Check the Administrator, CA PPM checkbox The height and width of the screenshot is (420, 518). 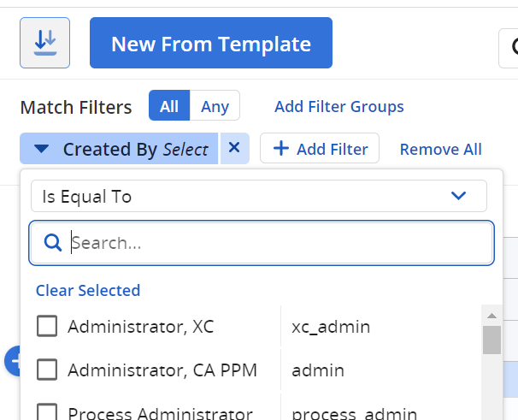[48, 370]
